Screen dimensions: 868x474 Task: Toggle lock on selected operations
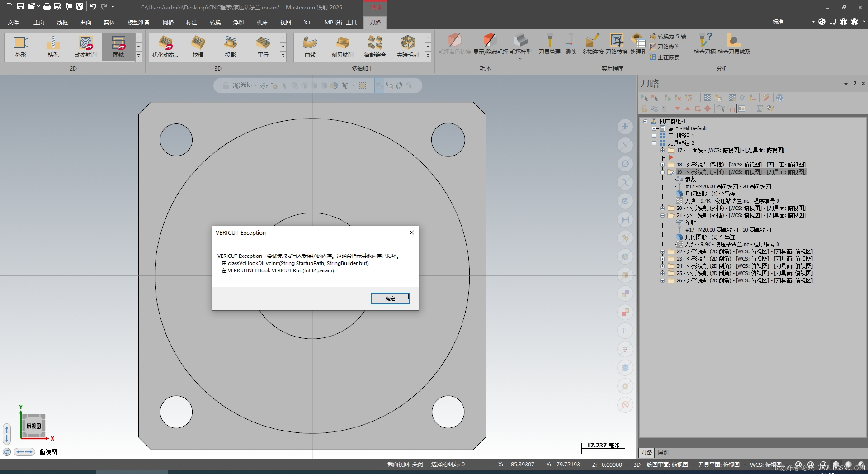point(644,109)
